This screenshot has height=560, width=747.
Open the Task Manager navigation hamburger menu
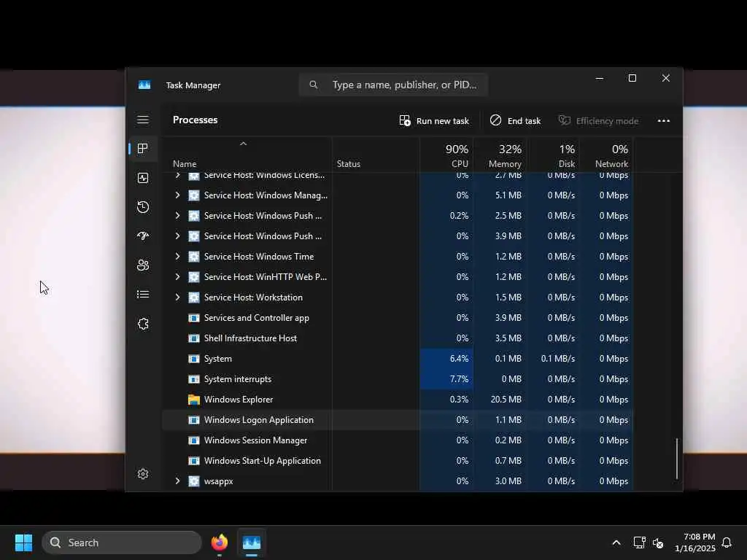143,120
